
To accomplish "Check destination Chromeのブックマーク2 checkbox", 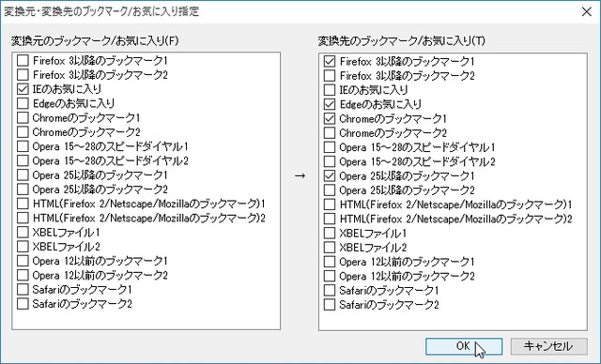I will click(x=330, y=133).
